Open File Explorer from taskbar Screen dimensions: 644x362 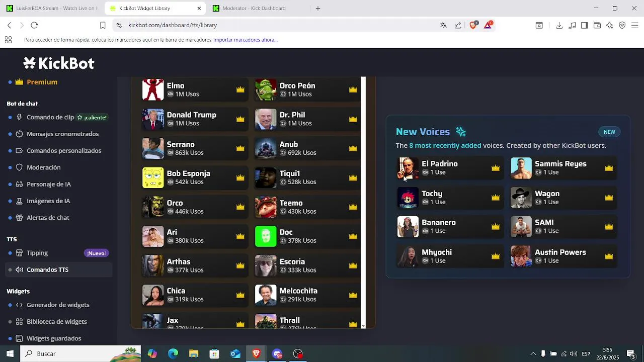(x=194, y=353)
